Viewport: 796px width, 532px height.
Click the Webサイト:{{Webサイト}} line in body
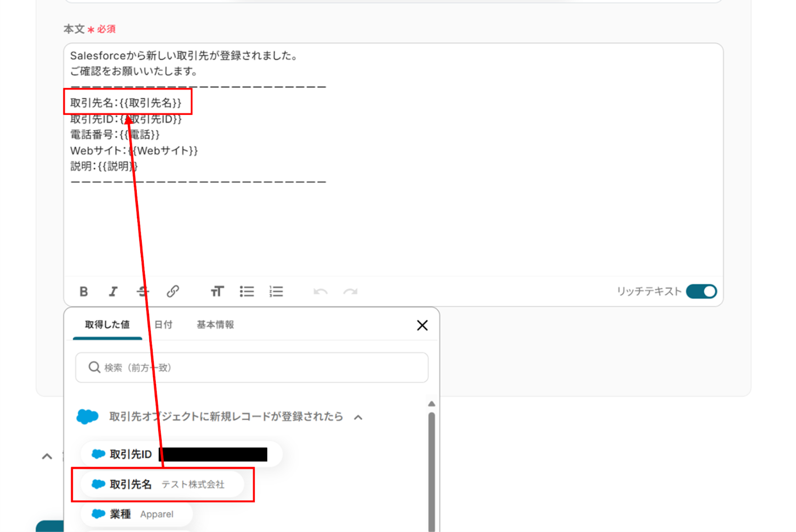click(x=134, y=151)
